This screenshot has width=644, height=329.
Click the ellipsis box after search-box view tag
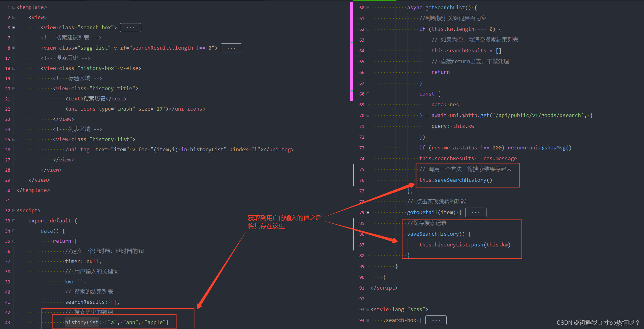pos(130,27)
